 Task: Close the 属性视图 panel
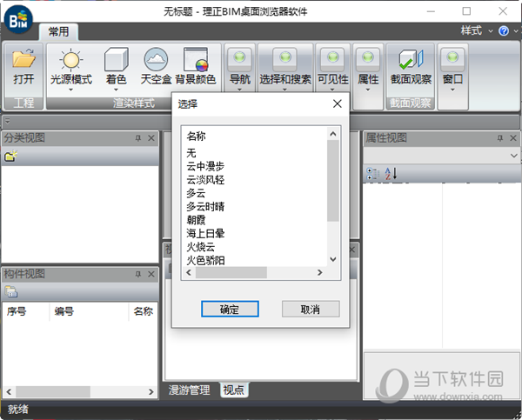513,138
